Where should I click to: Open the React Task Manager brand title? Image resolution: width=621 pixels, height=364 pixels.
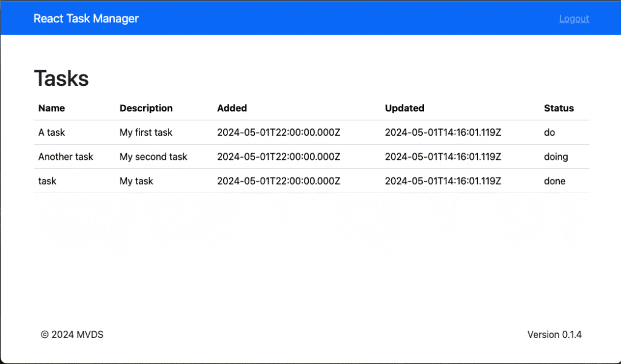(x=86, y=19)
